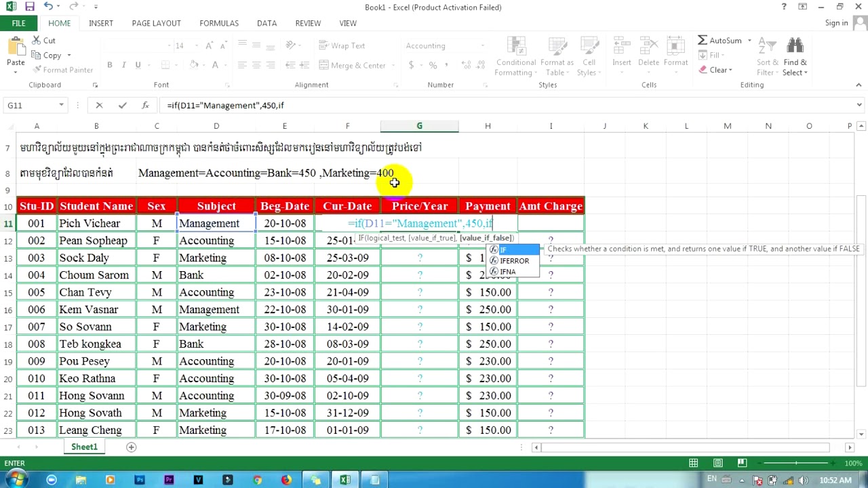
Task: Switch to Normal view in status bar
Action: click(x=694, y=463)
